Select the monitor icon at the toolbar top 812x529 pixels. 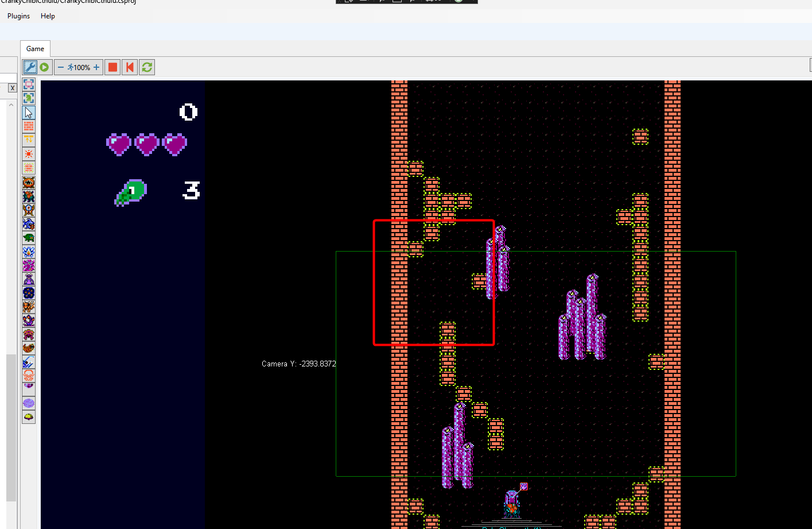[x=28, y=84]
